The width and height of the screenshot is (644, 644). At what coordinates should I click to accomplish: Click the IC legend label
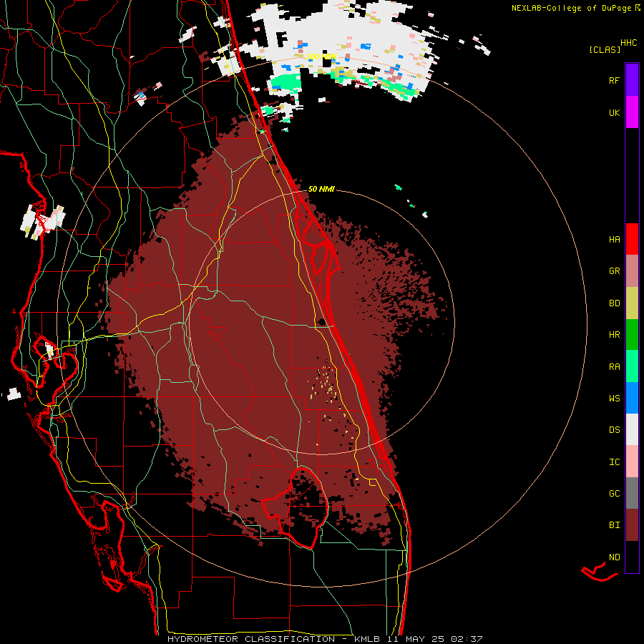(614, 462)
